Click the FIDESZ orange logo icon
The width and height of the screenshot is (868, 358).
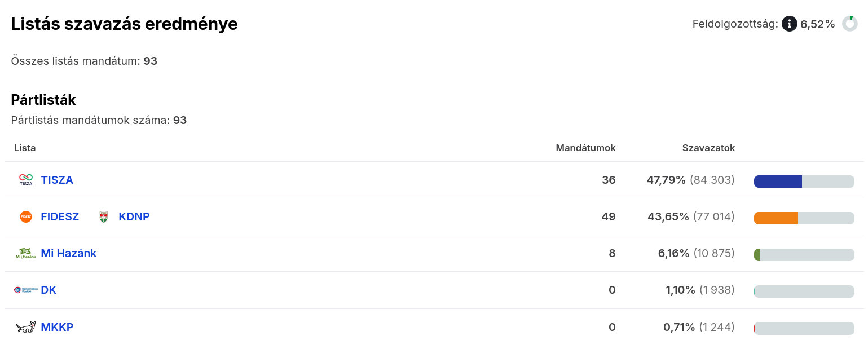point(26,216)
